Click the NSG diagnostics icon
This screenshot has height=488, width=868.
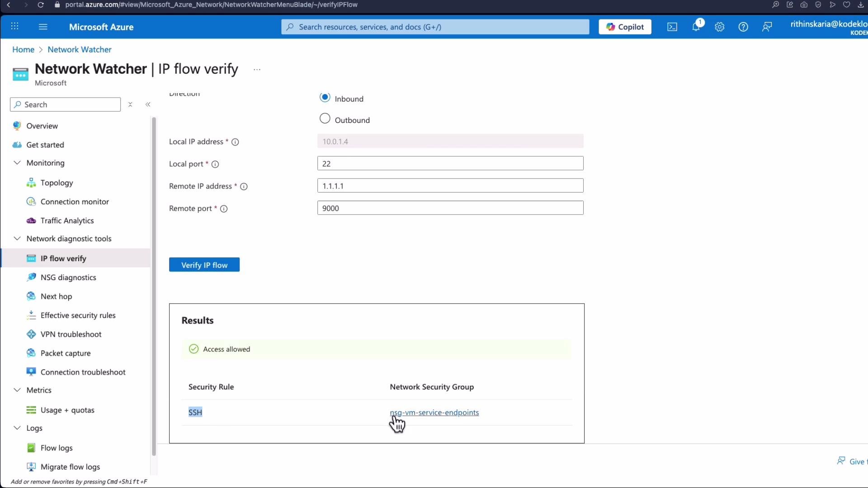point(31,277)
